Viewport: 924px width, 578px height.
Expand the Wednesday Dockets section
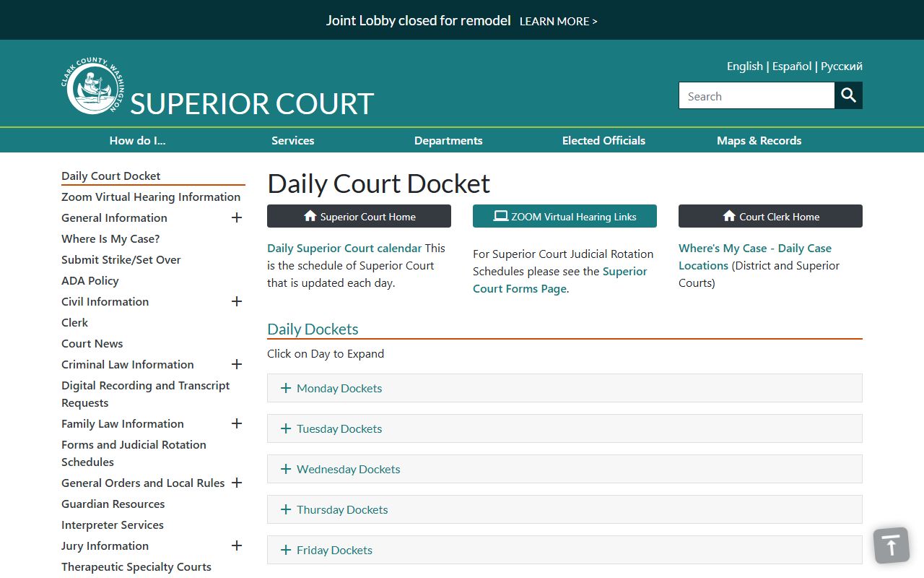[565, 469]
